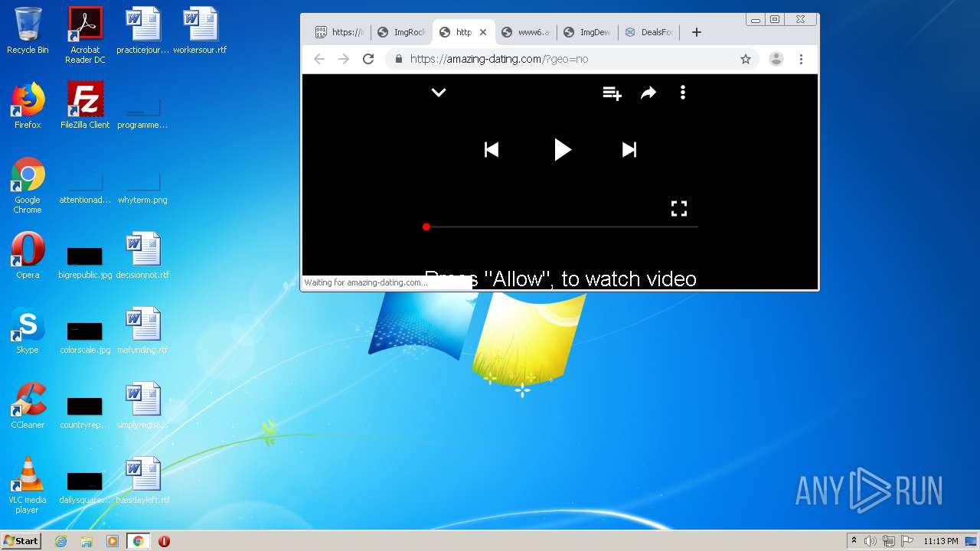Select the attentionad file icon
The height and width of the screenshot is (551, 980).
[85, 189]
